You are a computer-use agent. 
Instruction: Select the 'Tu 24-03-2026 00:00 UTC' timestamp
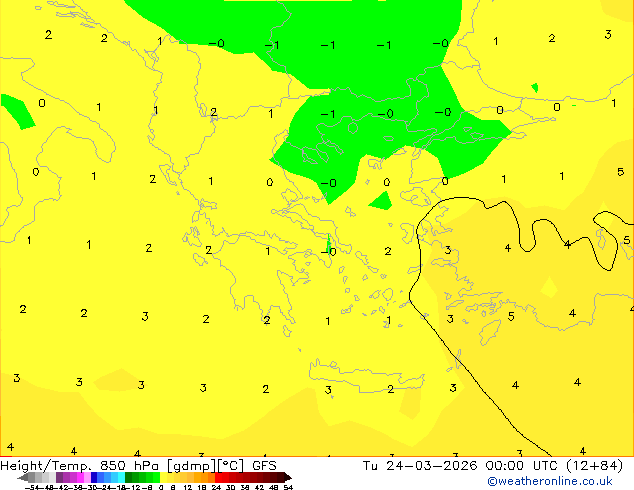click(x=461, y=466)
